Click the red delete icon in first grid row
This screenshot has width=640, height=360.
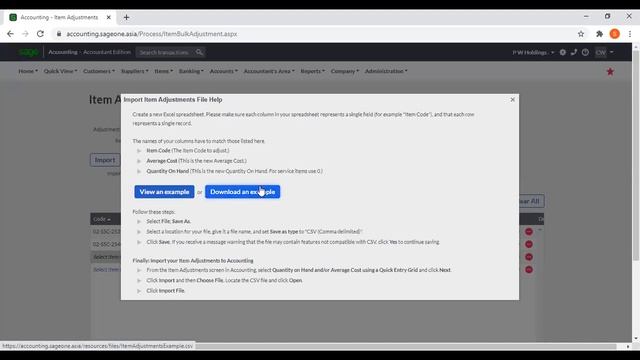coord(529,231)
